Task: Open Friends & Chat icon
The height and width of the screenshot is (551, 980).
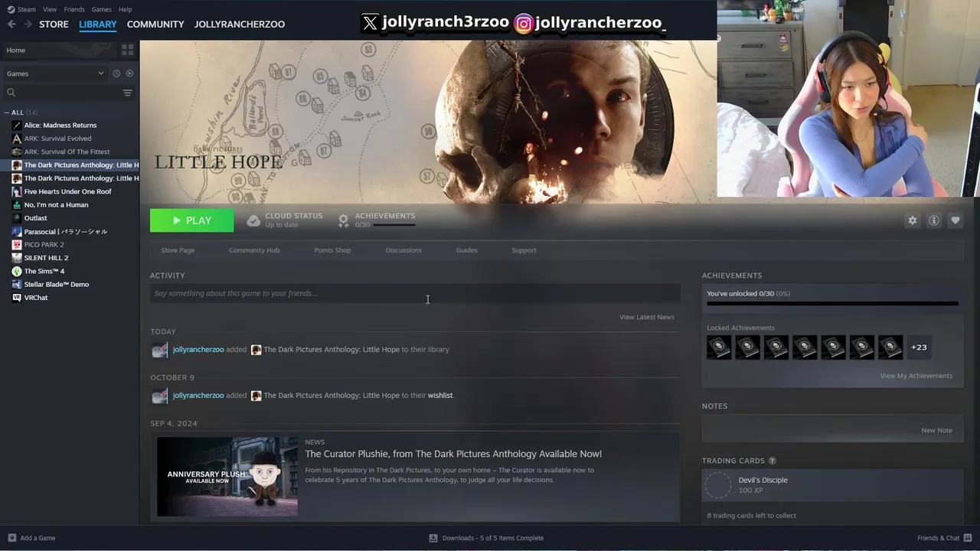Action: [x=968, y=538]
